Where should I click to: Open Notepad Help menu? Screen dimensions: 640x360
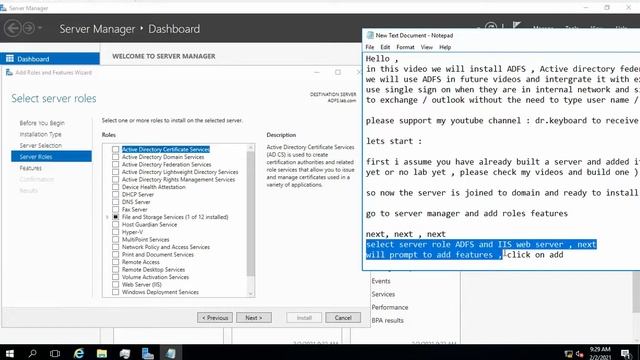[x=445, y=47]
